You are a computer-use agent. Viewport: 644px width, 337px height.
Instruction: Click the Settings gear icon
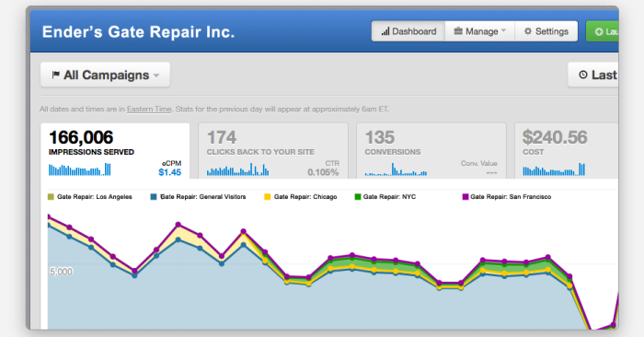pyautogui.click(x=528, y=31)
